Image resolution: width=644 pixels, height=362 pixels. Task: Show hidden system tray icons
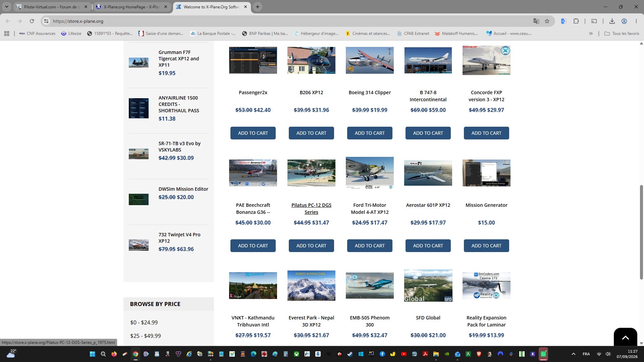point(573,354)
